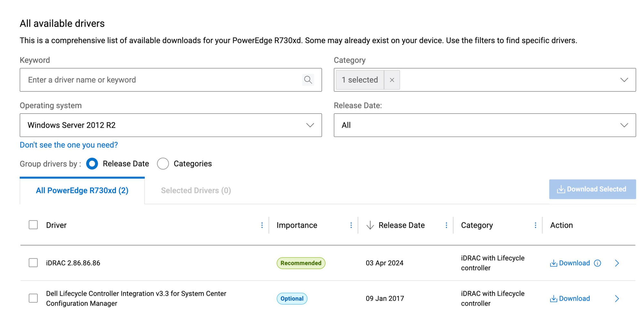Viewport: 644px width, 327px height.
Task: Download iDRAC 2.86.86.86 driver
Action: point(570,263)
